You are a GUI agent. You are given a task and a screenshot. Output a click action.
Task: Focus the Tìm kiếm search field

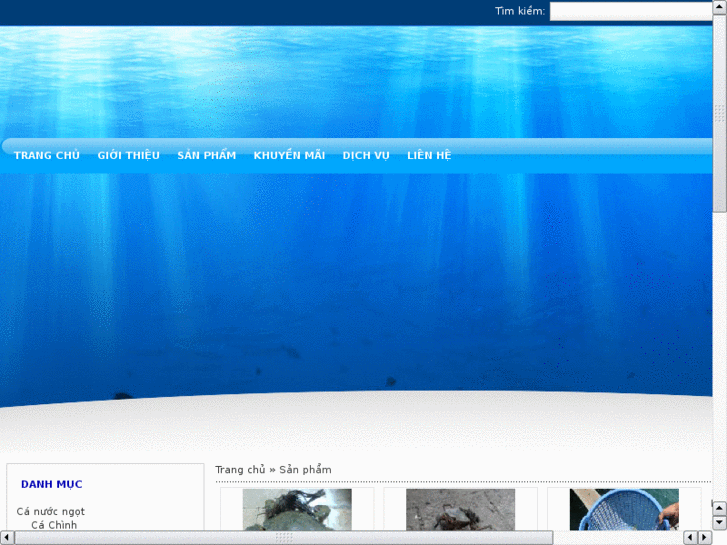click(631, 11)
